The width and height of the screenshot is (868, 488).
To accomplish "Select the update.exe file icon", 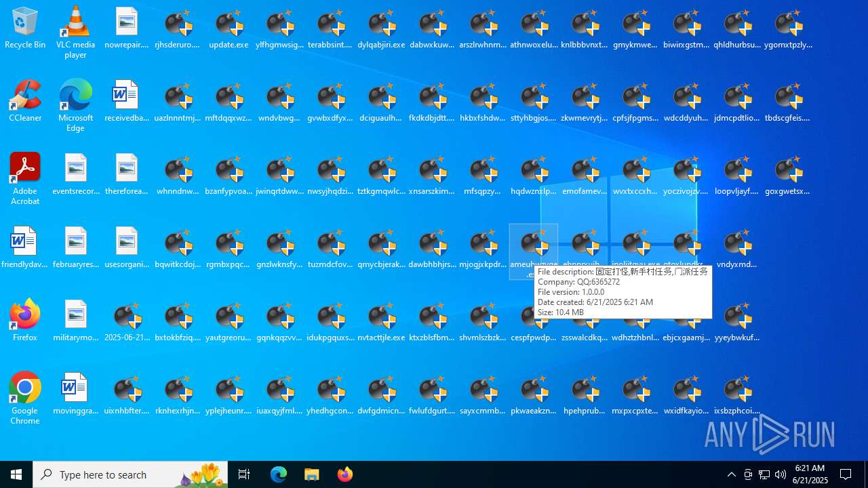I will (x=229, y=28).
